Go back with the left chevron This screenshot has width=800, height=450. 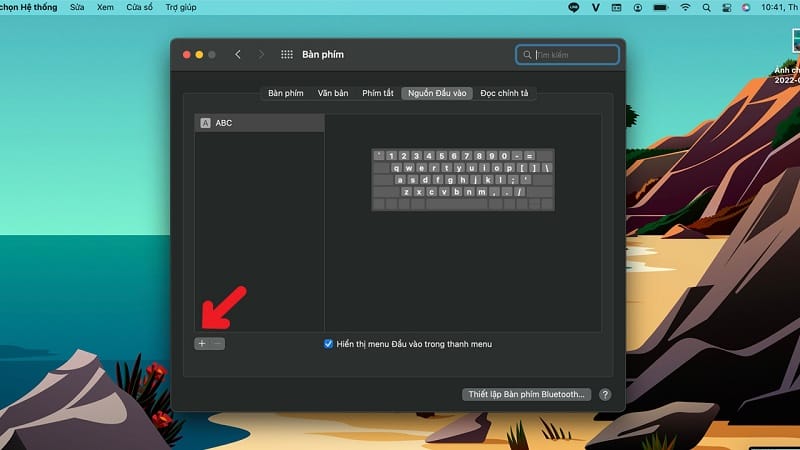click(x=238, y=54)
